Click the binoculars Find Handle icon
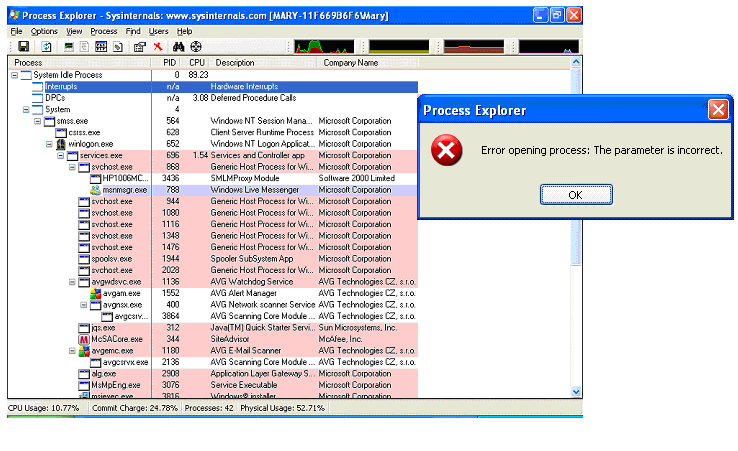The image size is (738, 451). point(178,46)
